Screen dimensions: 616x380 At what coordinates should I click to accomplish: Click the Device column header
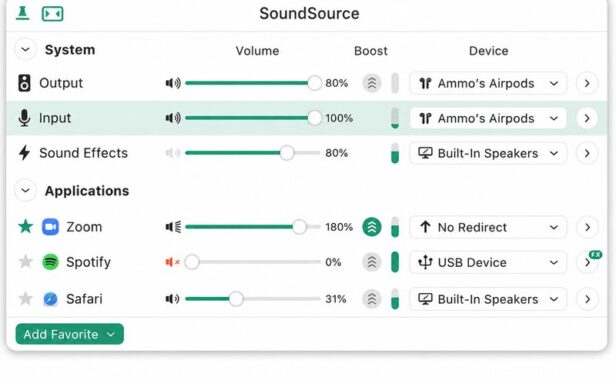[x=488, y=51]
